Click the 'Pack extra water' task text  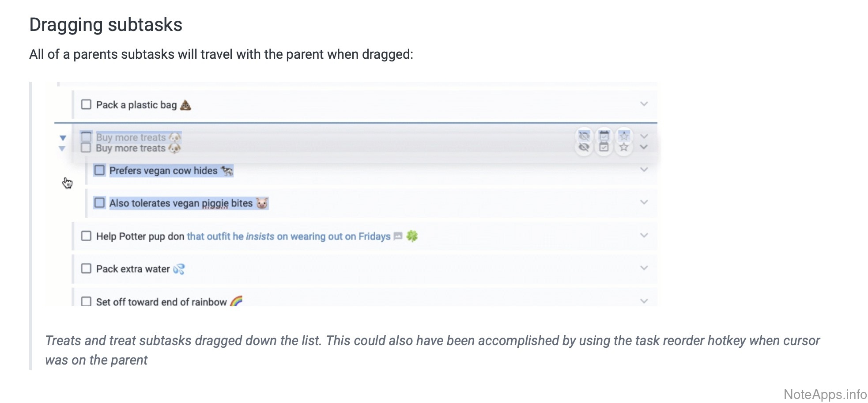tap(133, 269)
